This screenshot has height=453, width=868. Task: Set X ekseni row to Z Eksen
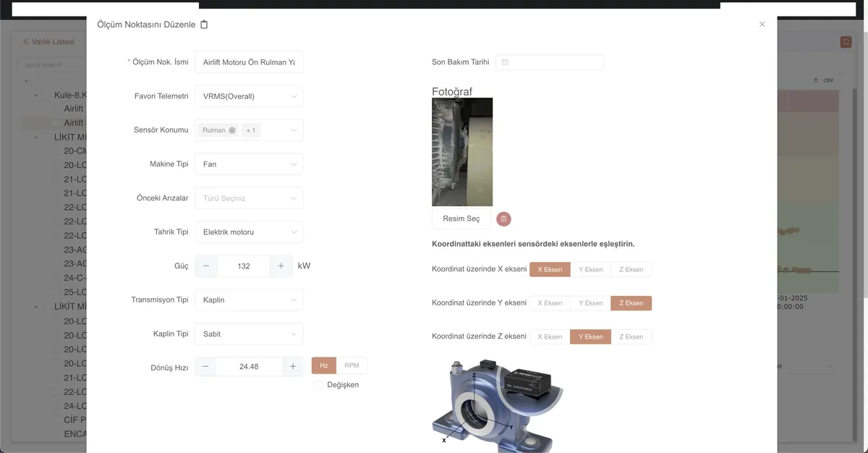point(631,269)
